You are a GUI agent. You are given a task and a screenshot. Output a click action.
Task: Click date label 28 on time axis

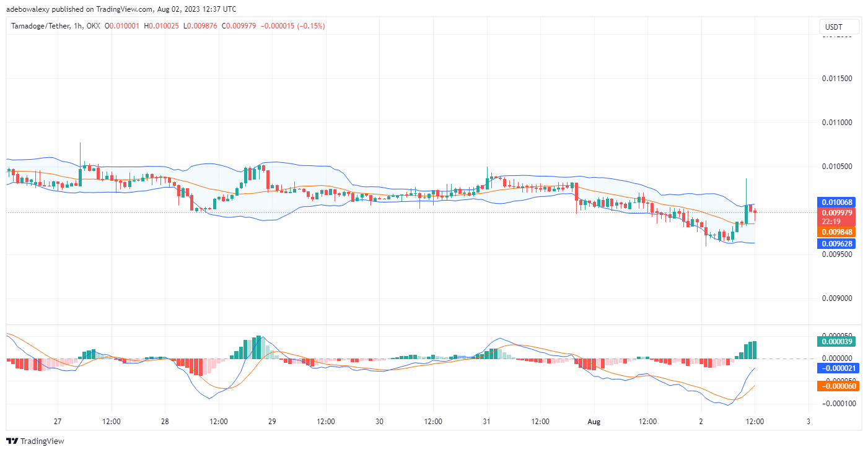165,421
